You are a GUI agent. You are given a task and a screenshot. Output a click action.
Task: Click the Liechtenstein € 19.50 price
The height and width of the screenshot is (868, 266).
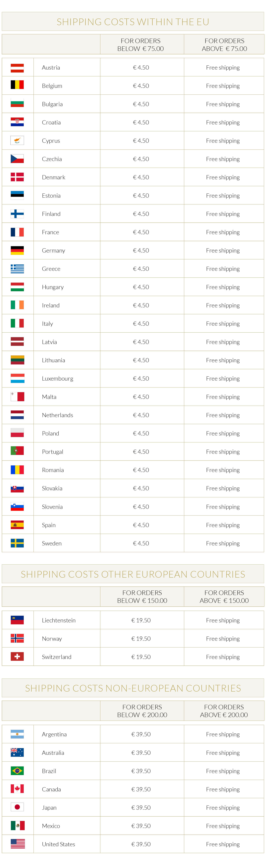141,620
